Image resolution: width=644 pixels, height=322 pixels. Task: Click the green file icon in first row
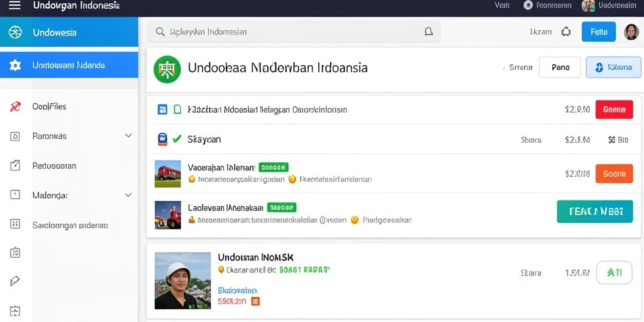click(177, 109)
